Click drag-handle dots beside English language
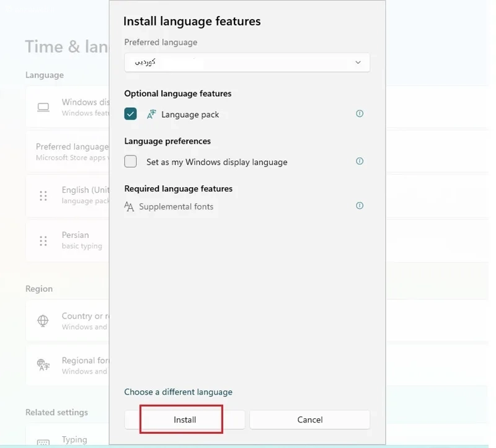Image resolution: width=496 pixels, height=448 pixels. [43, 196]
